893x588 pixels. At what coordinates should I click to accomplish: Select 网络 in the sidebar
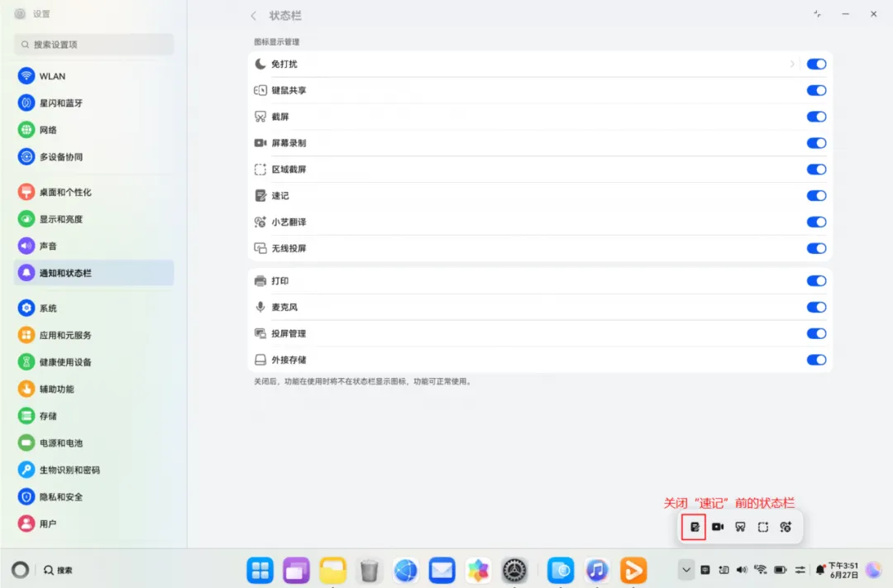pyautogui.click(x=94, y=130)
